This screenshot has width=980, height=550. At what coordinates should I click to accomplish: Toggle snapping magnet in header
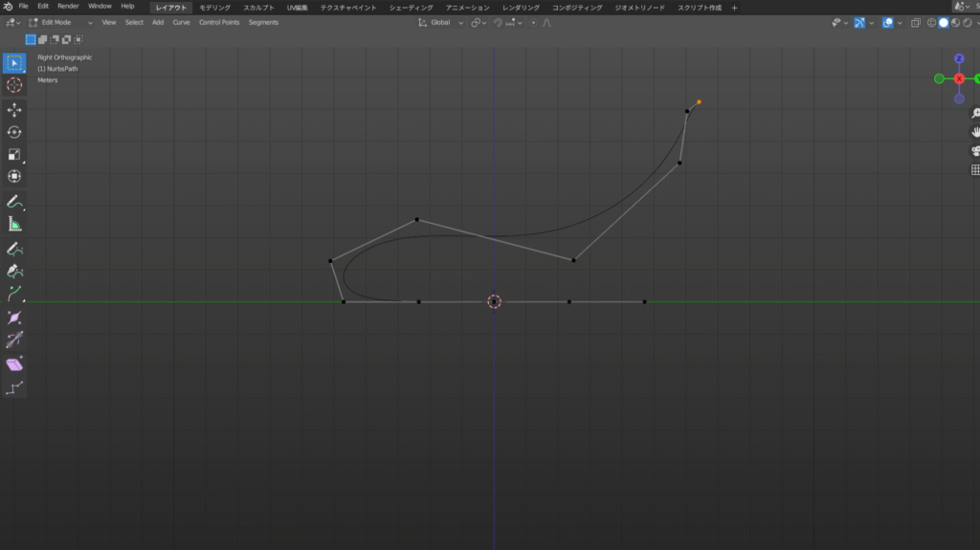tap(499, 22)
